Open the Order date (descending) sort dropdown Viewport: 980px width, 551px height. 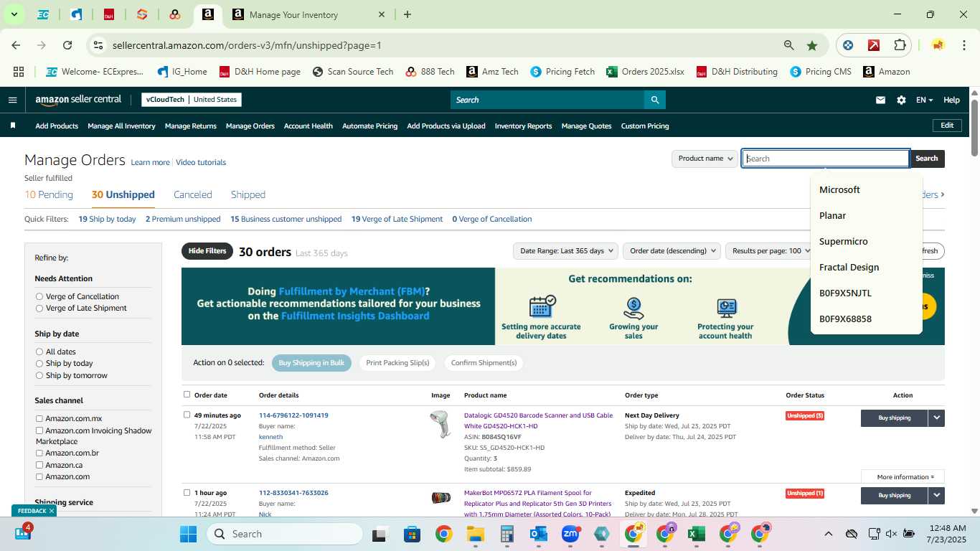point(672,251)
